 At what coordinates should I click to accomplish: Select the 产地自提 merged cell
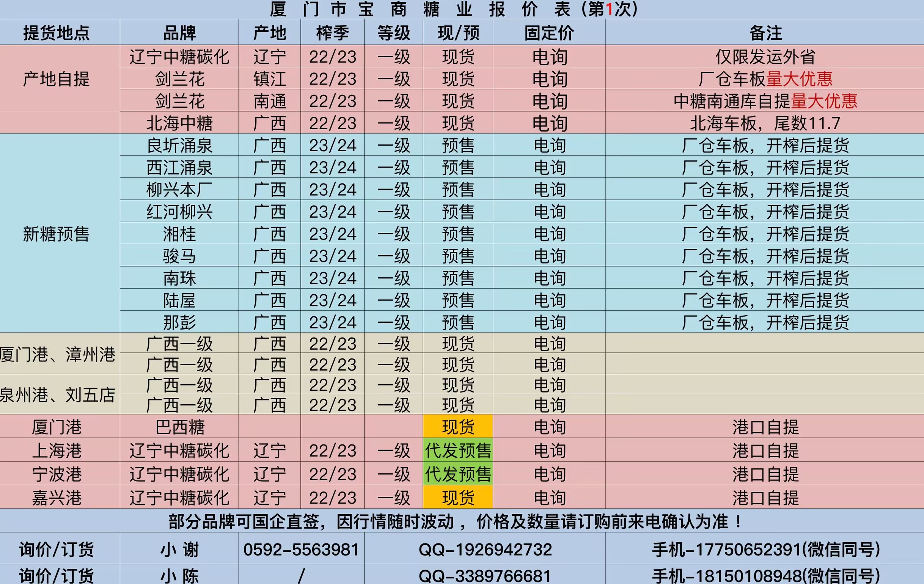click(x=57, y=79)
